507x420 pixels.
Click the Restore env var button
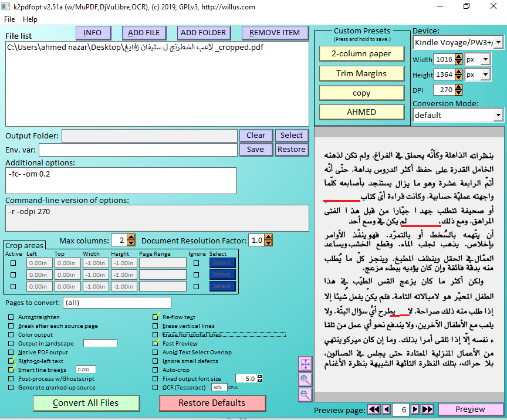292,150
